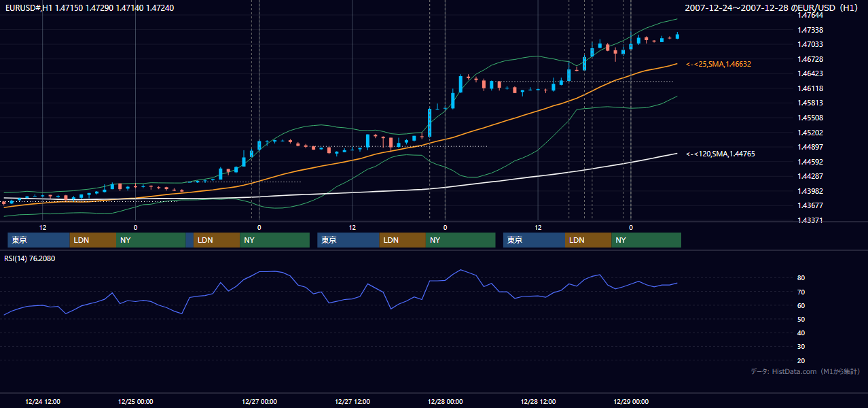
Task: Click price axis label 1.44592
Action: point(811,162)
